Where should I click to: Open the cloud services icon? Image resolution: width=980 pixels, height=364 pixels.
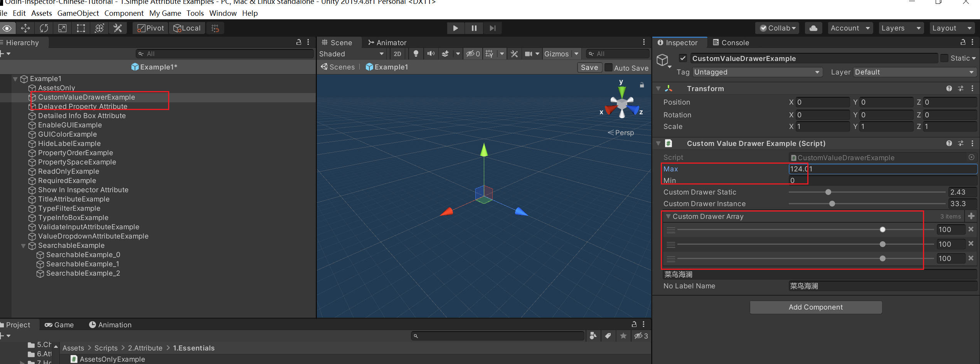(x=813, y=28)
